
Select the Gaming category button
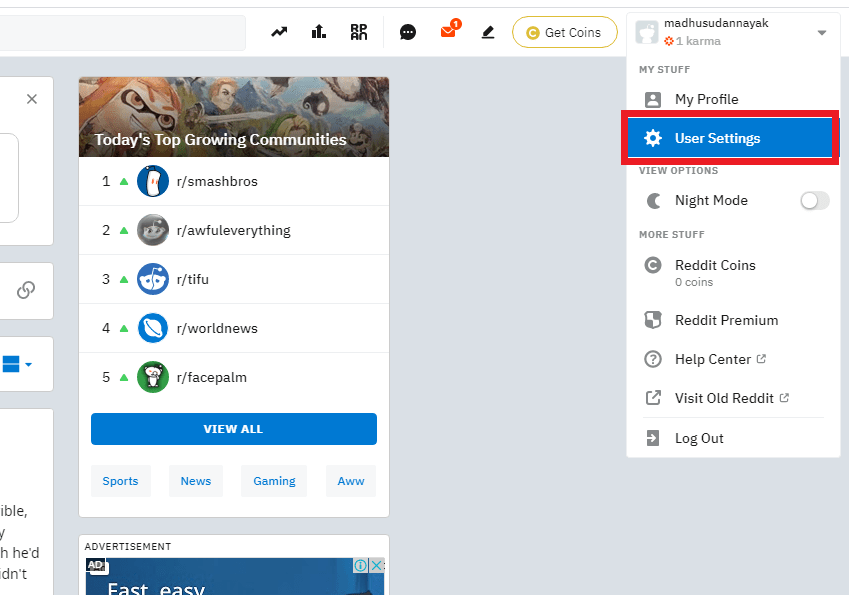(x=274, y=481)
